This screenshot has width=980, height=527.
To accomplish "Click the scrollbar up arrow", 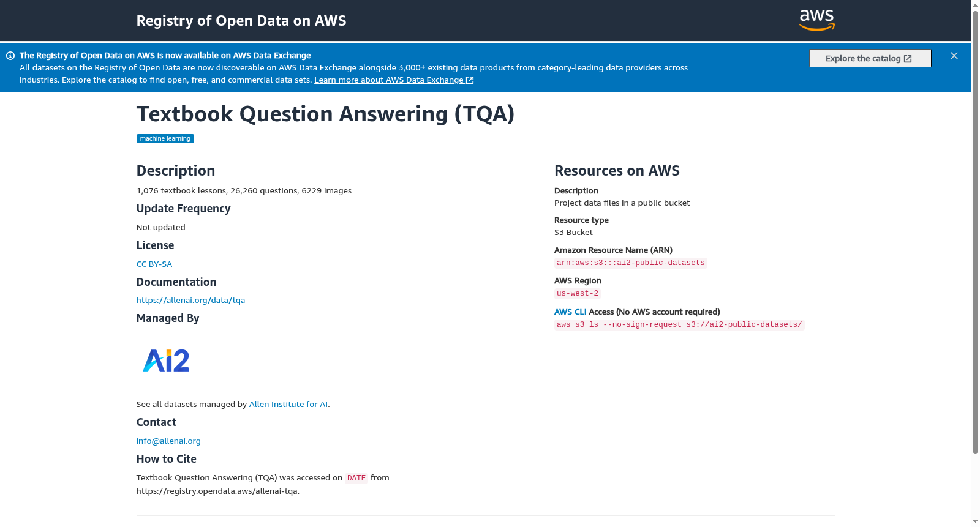I will point(975,4).
